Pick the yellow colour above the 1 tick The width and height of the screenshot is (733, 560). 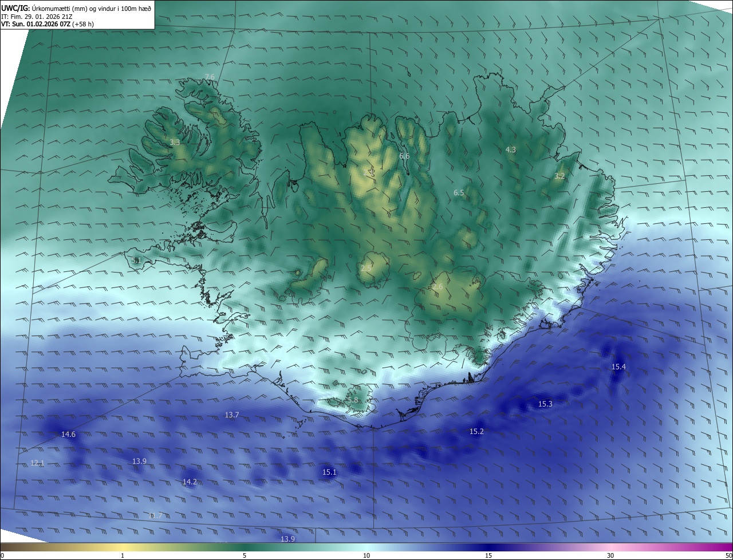123,547
